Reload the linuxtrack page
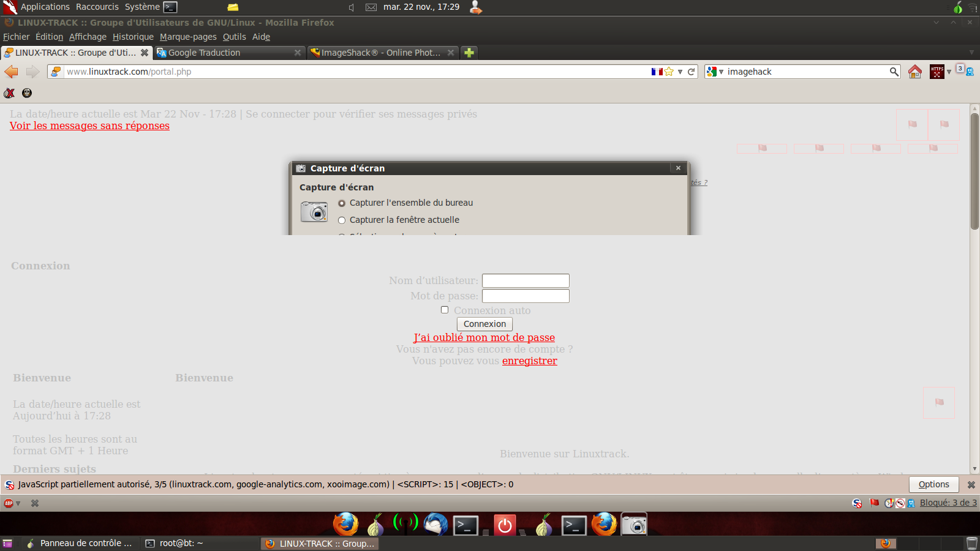The width and height of the screenshot is (980, 551). coord(691,72)
